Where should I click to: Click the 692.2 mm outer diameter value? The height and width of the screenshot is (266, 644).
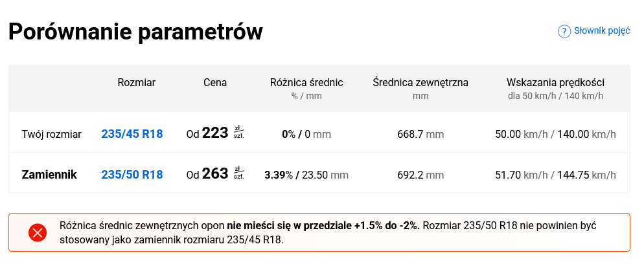point(420,175)
